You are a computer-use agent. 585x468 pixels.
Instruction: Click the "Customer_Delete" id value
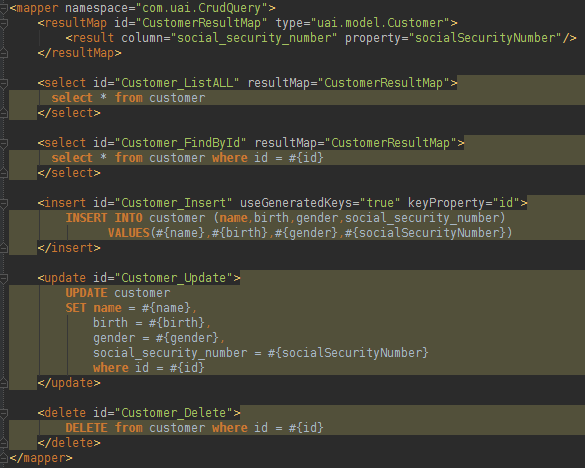(x=173, y=412)
